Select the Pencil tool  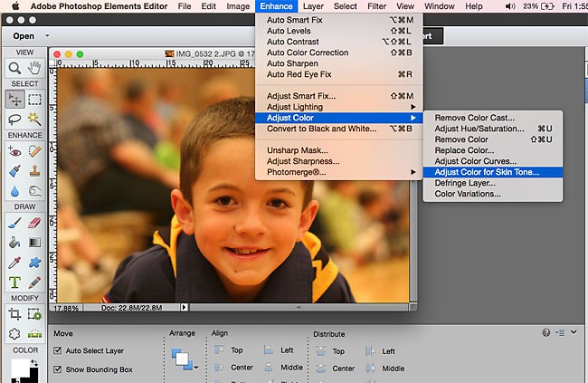point(34,282)
